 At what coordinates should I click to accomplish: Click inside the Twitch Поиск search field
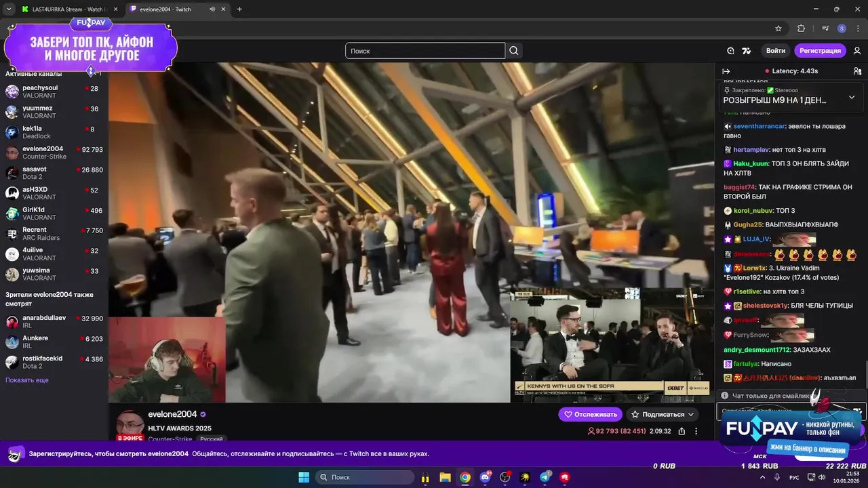tap(425, 51)
